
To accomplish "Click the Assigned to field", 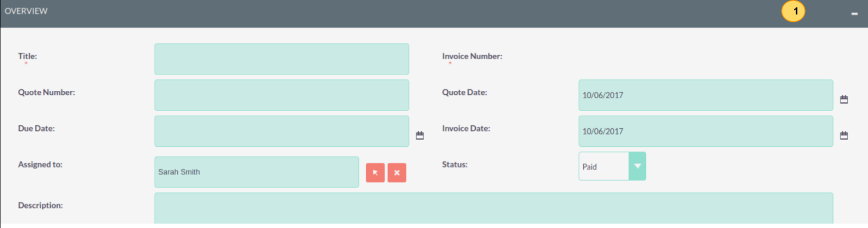I will click(x=256, y=172).
